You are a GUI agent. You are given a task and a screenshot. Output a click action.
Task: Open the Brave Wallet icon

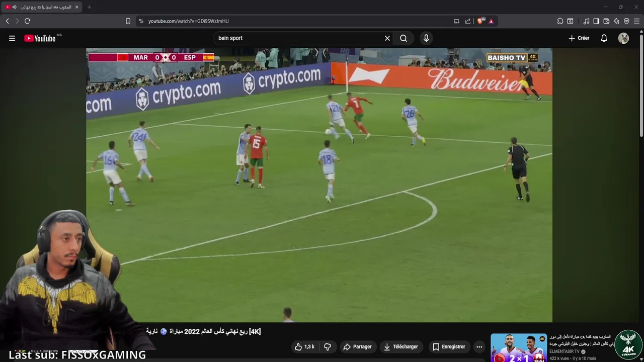click(606, 21)
